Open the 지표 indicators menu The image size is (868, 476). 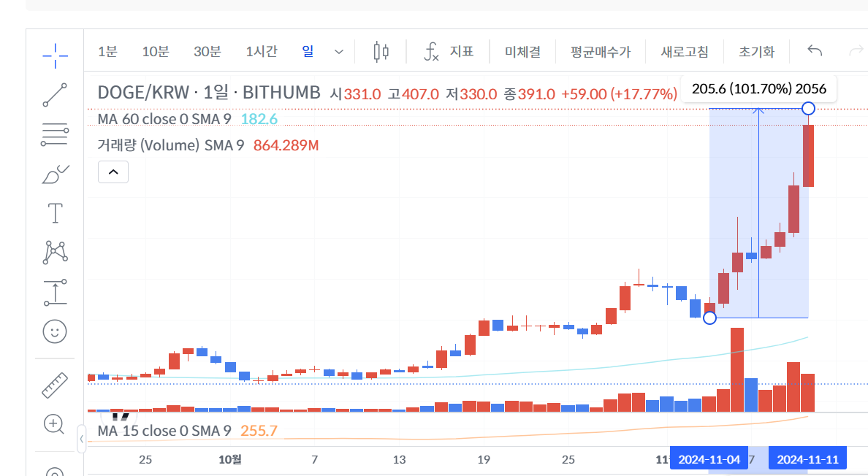pyautogui.click(x=462, y=51)
